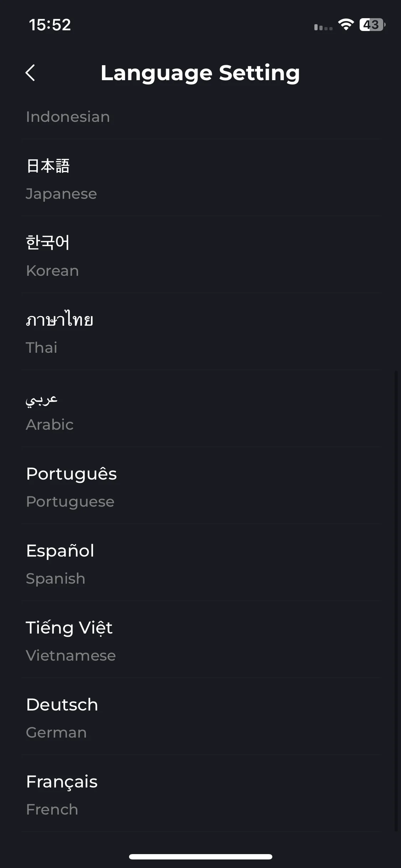The height and width of the screenshot is (868, 401).
Task: Tap the cellular signal bars icon
Action: pyautogui.click(x=323, y=27)
